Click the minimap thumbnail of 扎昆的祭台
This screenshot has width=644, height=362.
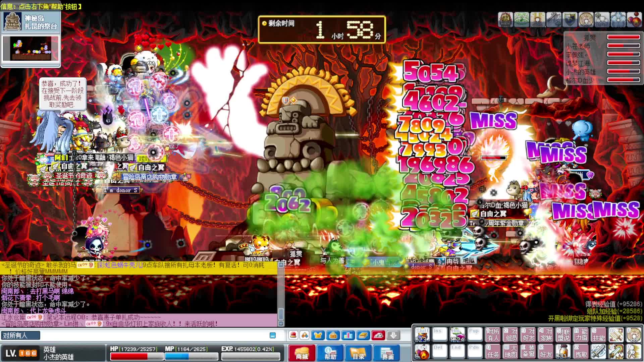(x=31, y=49)
